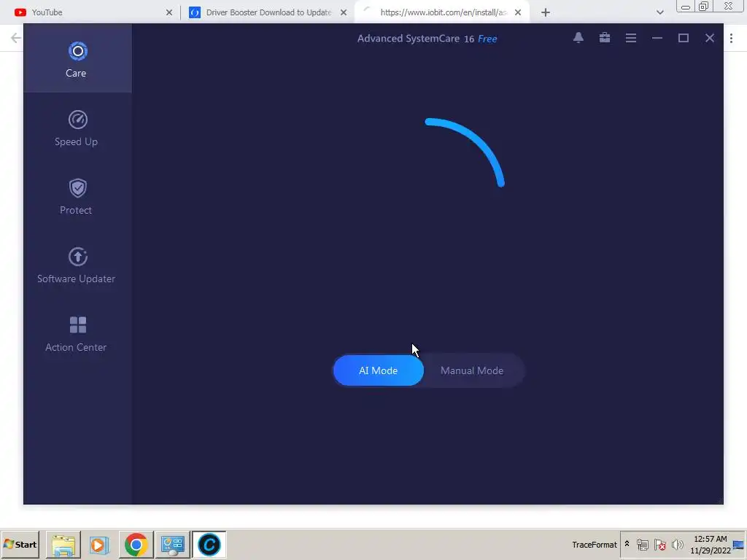747x560 pixels.
Task: Go back in the browser
Action: (x=15, y=38)
